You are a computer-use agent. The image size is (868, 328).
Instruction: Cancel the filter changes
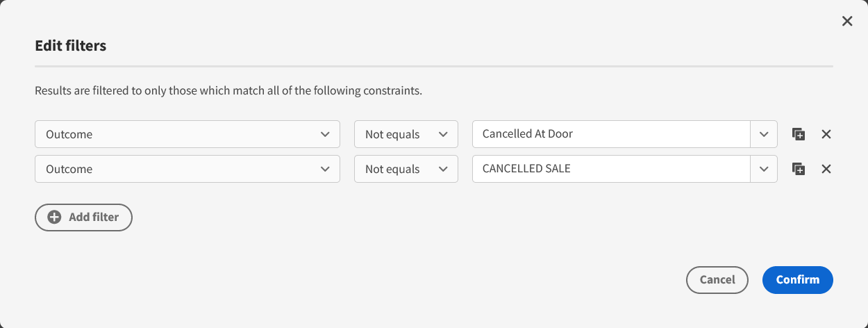[717, 280]
